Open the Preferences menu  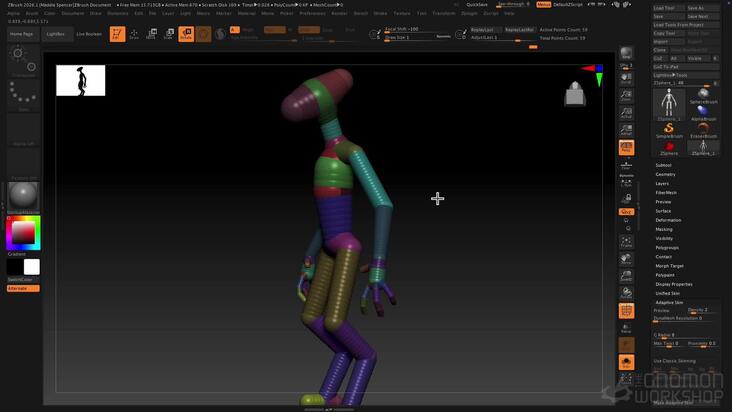coord(312,14)
